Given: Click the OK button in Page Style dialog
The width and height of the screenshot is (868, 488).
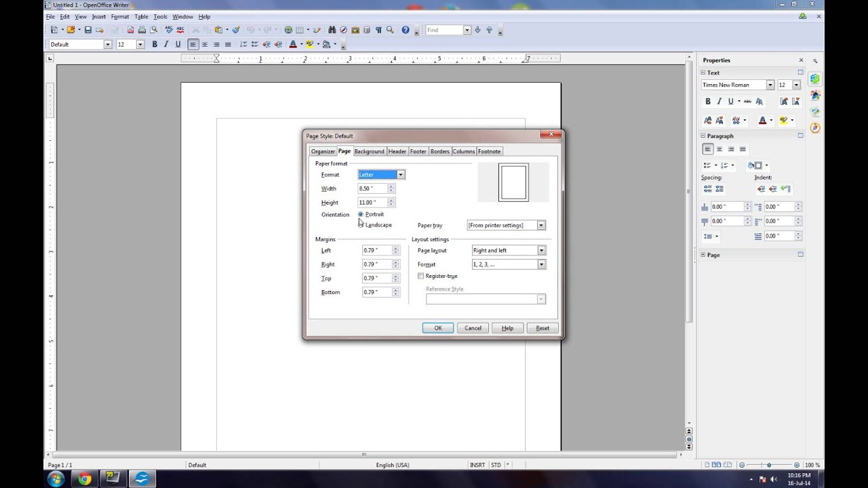Looking at the screenshot, I should point(438,328).
